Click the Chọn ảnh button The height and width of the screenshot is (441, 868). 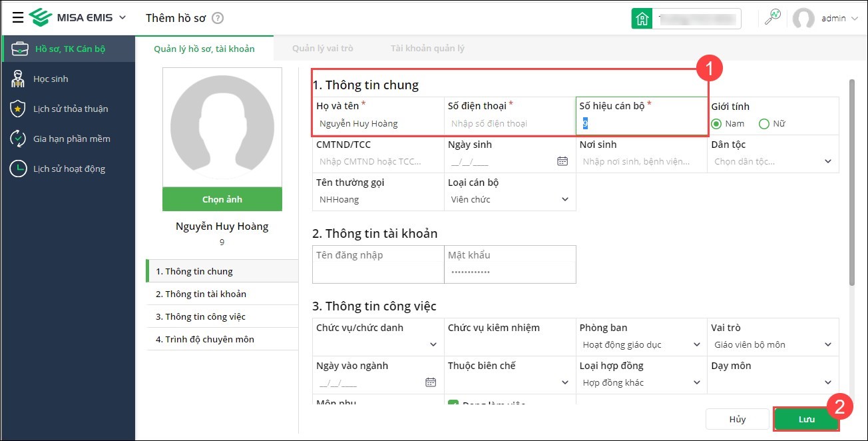tap(222, 199)
